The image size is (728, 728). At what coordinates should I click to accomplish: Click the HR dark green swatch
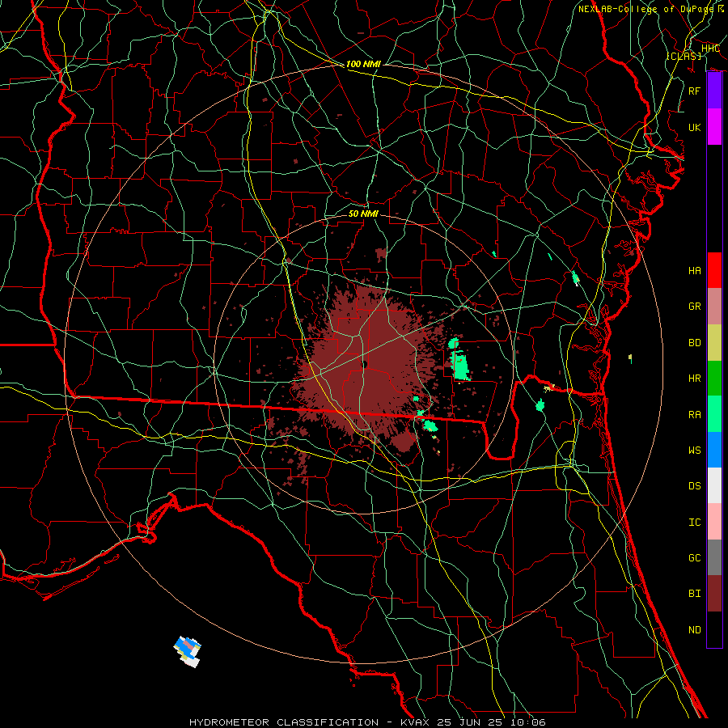(714, 378)
